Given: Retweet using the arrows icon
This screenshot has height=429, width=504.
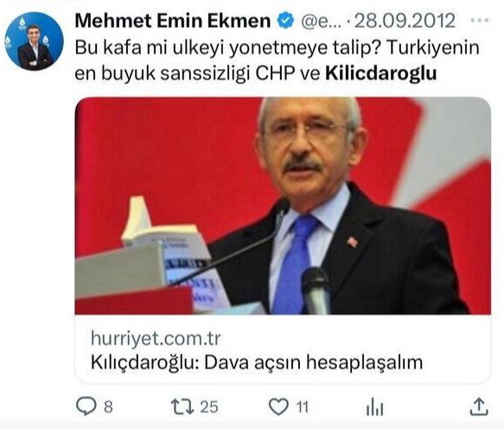Looking at the screenshot, I should [182, 407].
